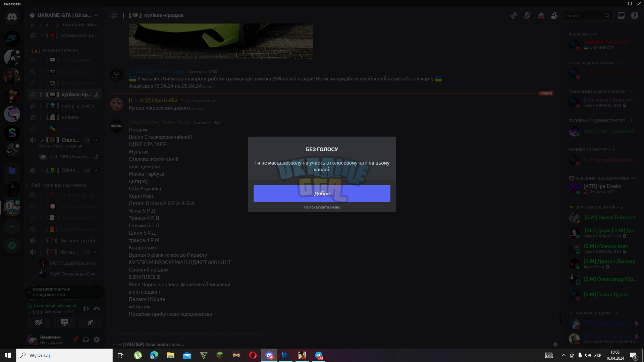
Task: Open the скарги-на-гра... channel
Action: [64, 229]
